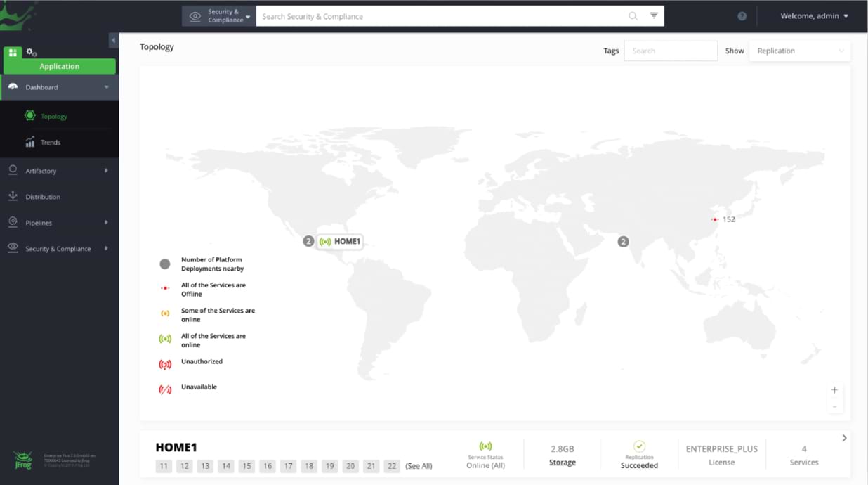Zoom in on the map with the plus control
This screenshot has width=868, height=485.
click(834, 389)
